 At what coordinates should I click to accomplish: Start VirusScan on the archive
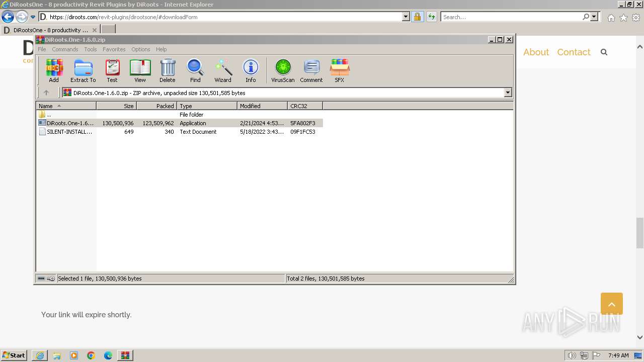[283, 70]
